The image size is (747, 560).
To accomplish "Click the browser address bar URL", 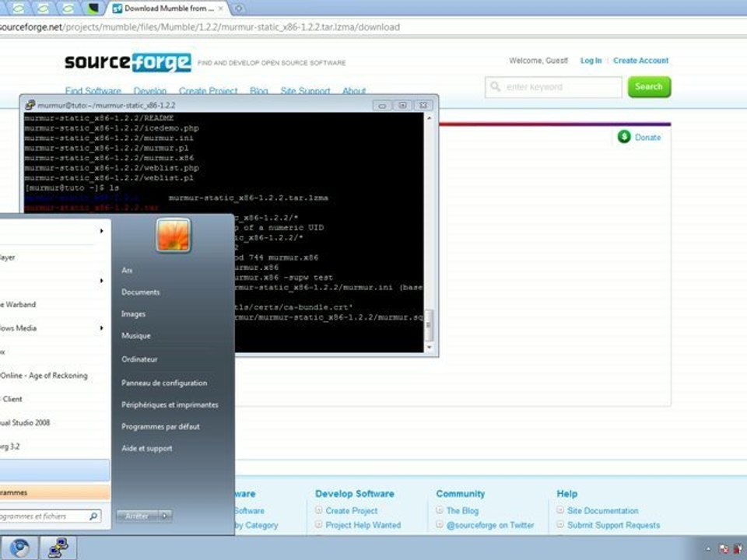I will click(200, 27).
